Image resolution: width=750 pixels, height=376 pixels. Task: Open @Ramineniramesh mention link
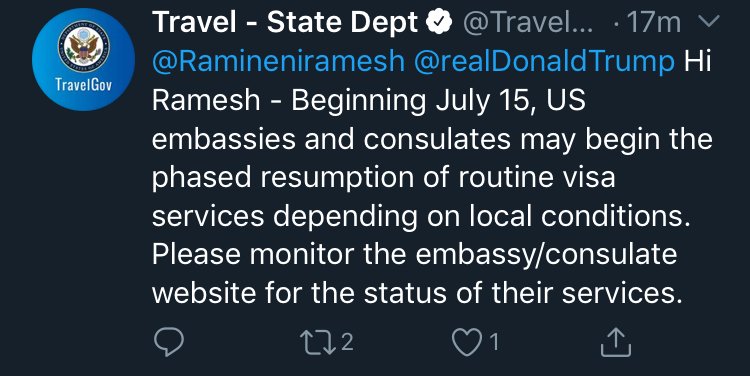(278, 62)
